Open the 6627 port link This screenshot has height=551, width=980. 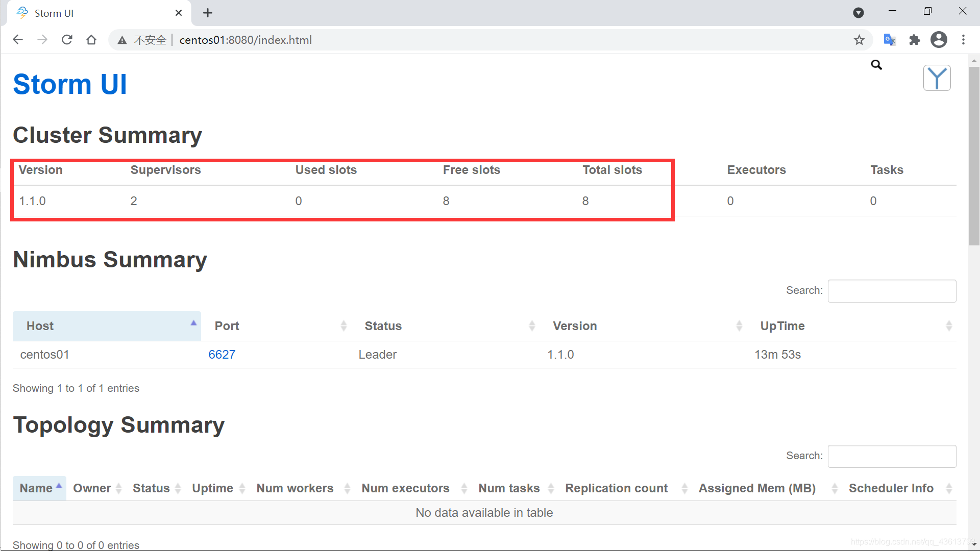[222, 355]
